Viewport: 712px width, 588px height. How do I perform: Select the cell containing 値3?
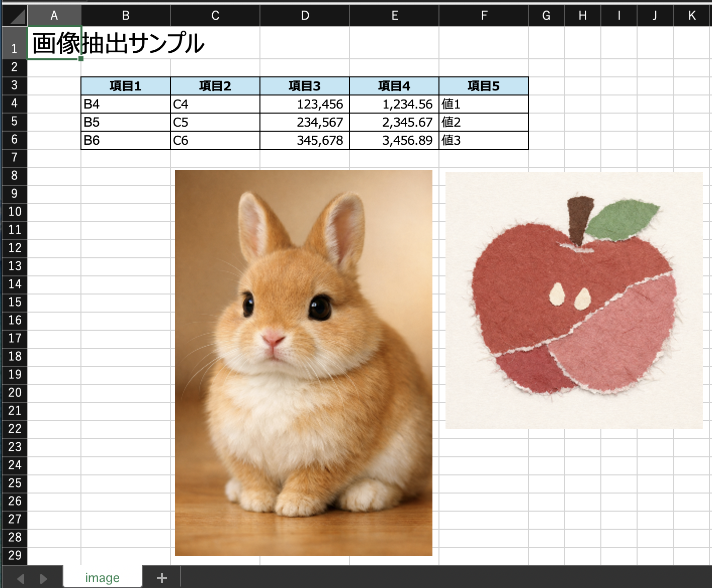point(483,140)
